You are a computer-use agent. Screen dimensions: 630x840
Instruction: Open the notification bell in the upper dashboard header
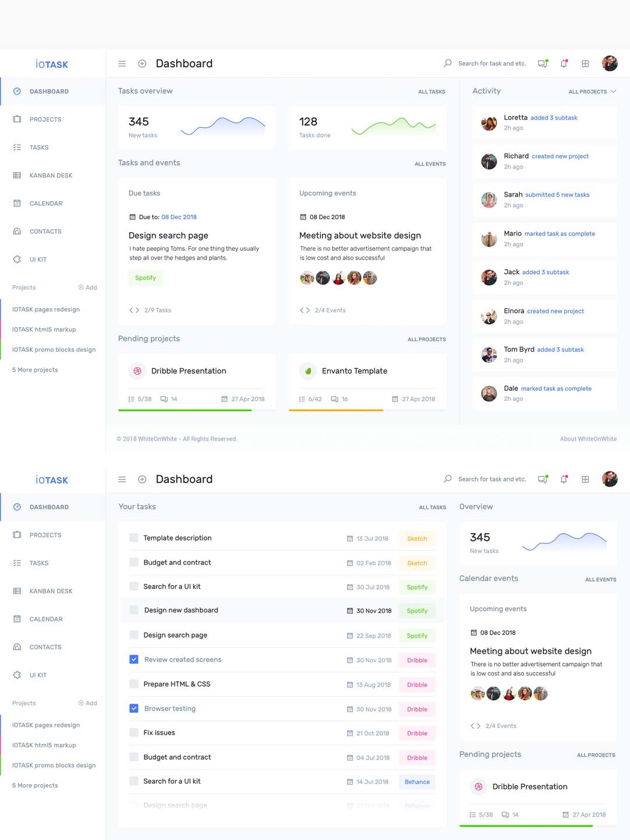coord(563,64)
